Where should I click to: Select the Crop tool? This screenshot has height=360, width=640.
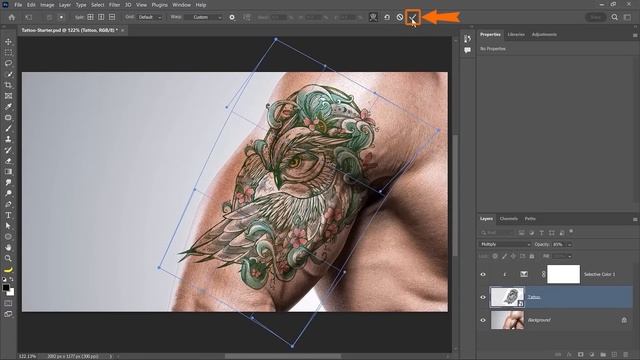click(x=8, y=85)
